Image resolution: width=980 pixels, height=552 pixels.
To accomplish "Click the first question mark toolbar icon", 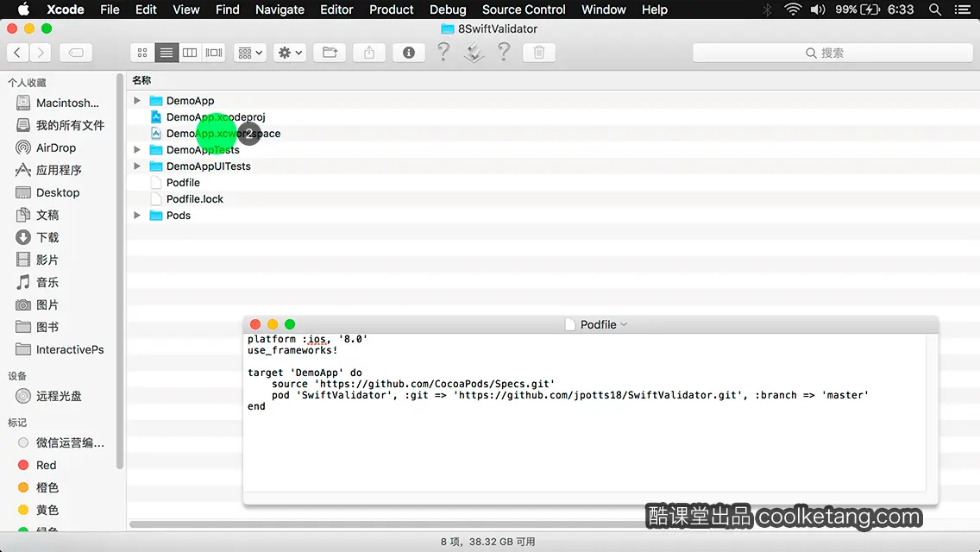I will click(x=443, y=52).
